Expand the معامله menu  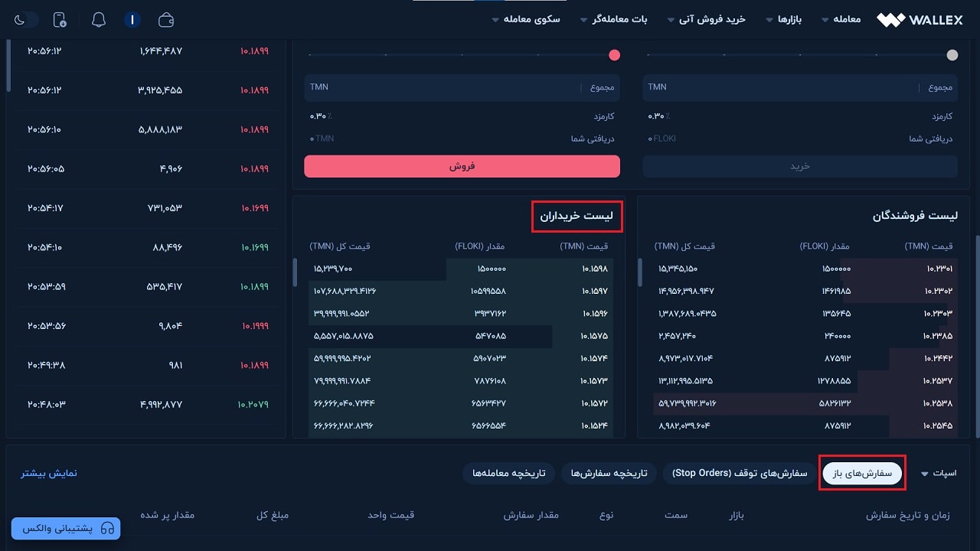coord(841,19)
